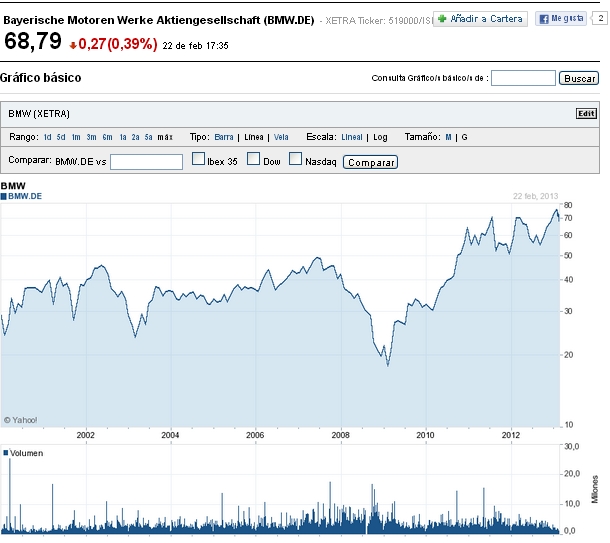Set chart range to 5d
Screen dimensions: 610x543
[x=61, y=137]
